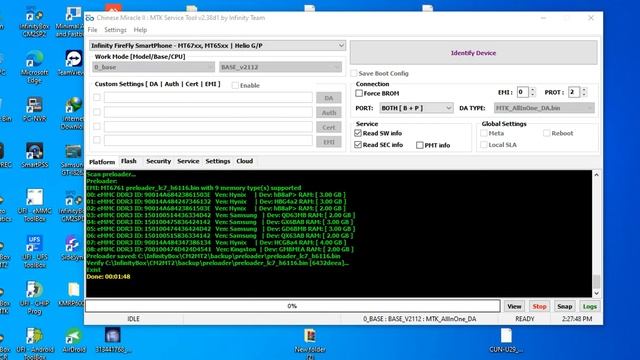Click DA file path input field
The height and width of the screenshot is (360, 640).
click(x=208, y=98)
